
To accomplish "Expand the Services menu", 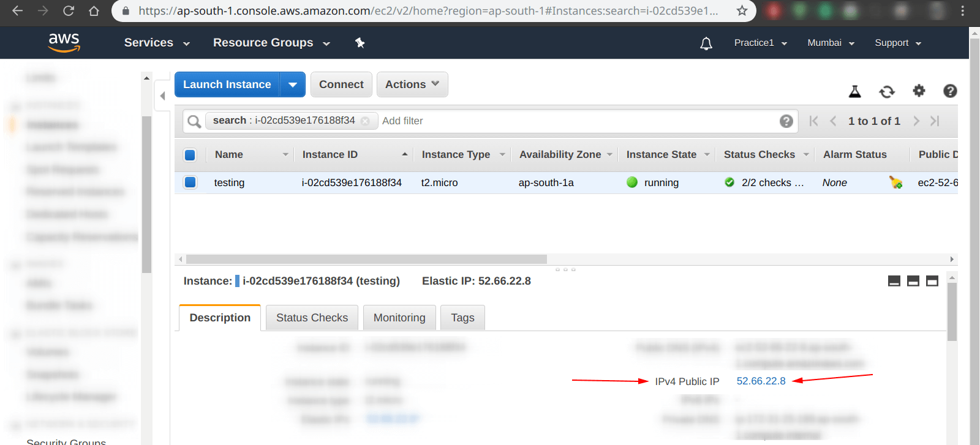I will pyautogui.click(x=157, y=43).
